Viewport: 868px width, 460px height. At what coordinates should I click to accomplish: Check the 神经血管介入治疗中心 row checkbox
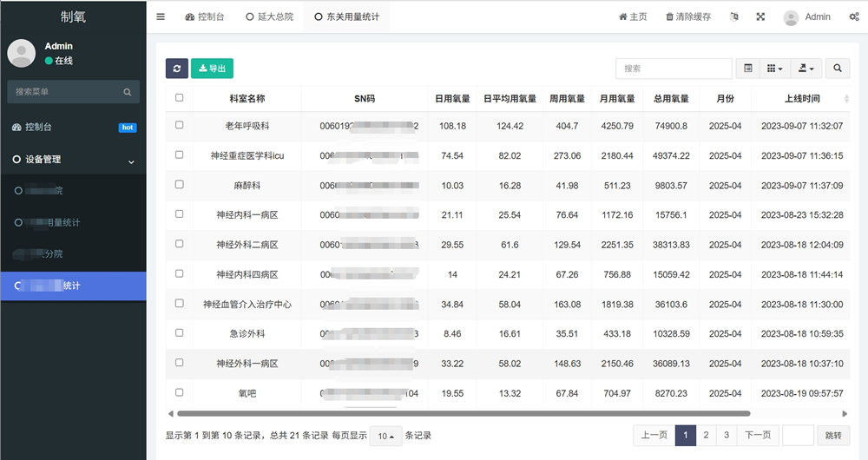(179, 304)
